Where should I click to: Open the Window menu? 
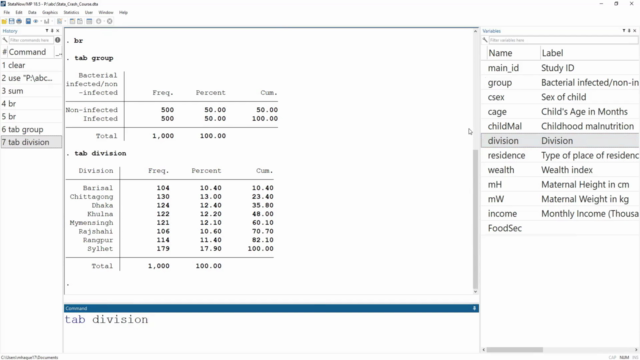(x=106, y=13)
